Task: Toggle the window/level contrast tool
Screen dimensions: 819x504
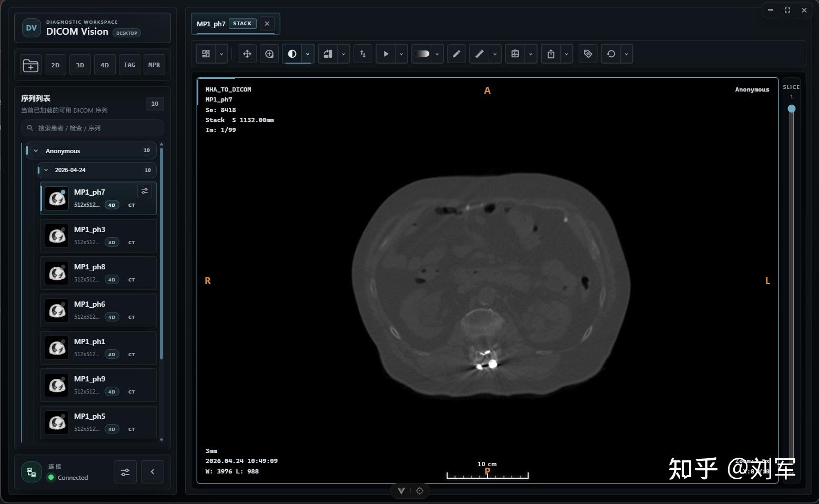Action: tap(292, 54)
